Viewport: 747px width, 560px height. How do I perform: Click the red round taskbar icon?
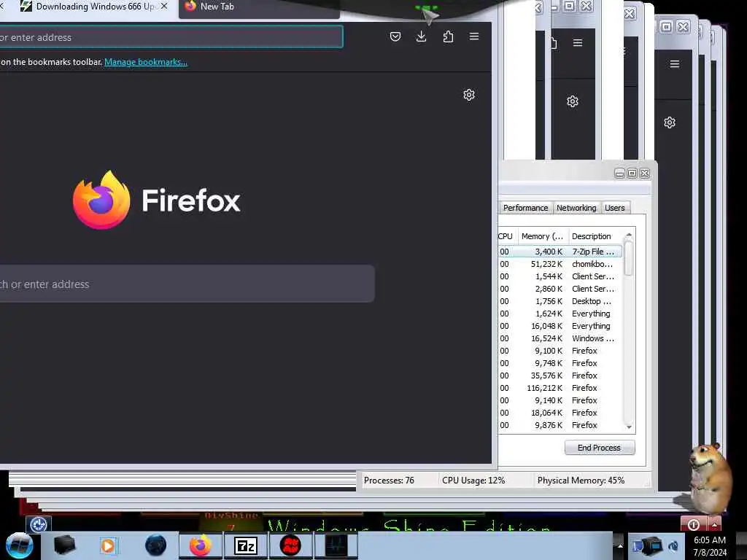[x=290, y=545]
